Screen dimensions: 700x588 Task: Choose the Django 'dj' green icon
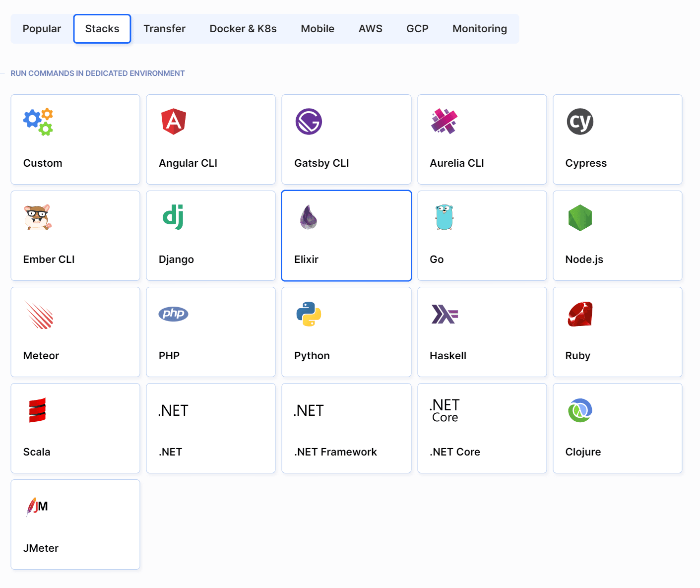pyautogui.click(x=173, y=217)
